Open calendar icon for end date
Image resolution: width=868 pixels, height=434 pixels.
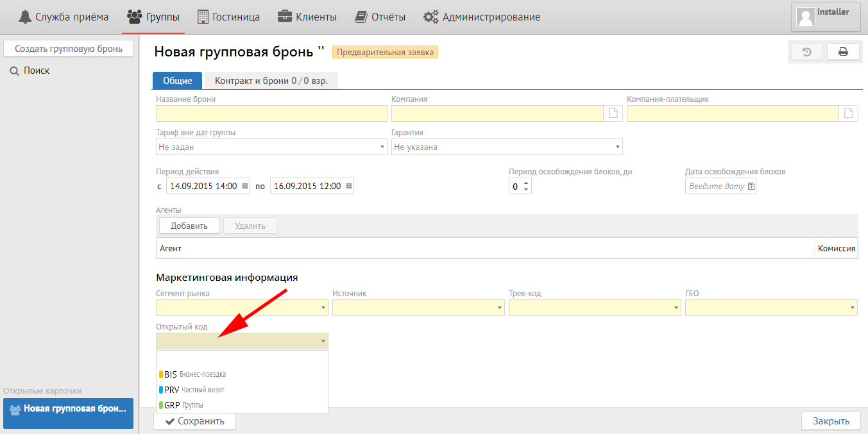(x=349, y=186)
